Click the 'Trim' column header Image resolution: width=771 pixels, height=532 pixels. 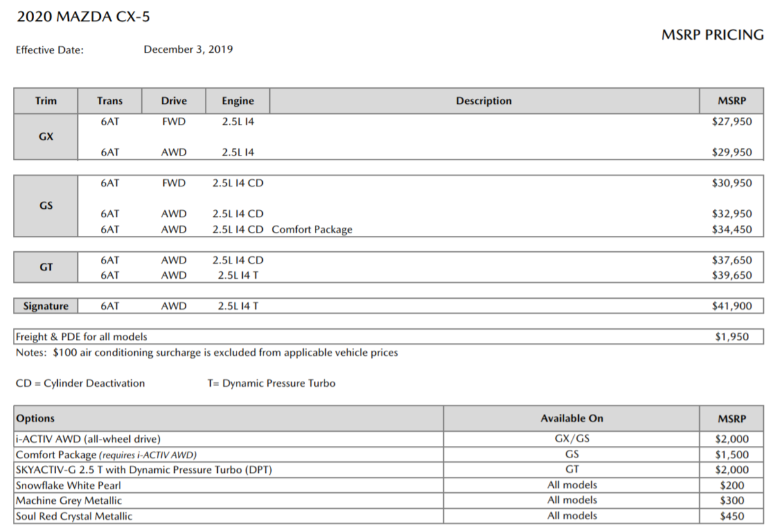pyautogui.click(x=46, y=101)
